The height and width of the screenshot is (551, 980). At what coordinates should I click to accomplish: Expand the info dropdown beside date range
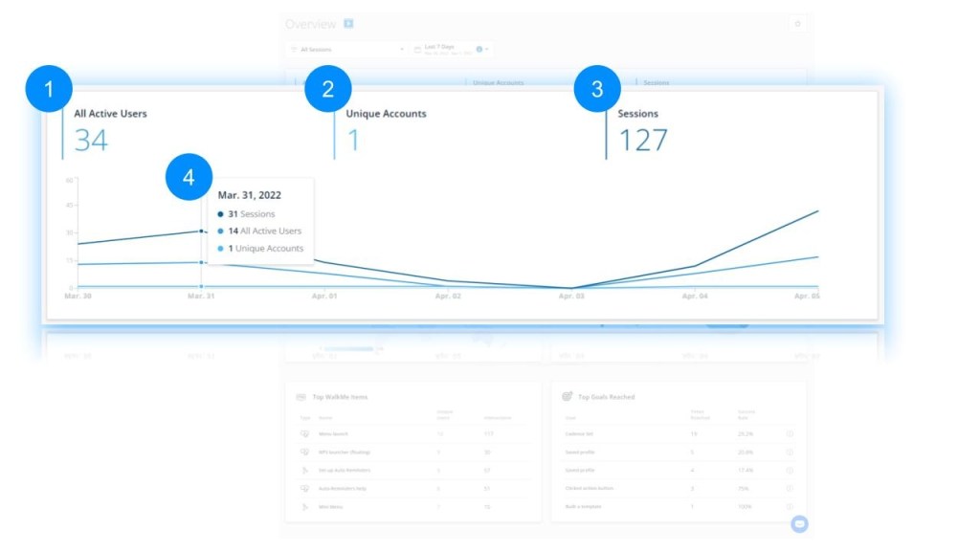point(482,49)
